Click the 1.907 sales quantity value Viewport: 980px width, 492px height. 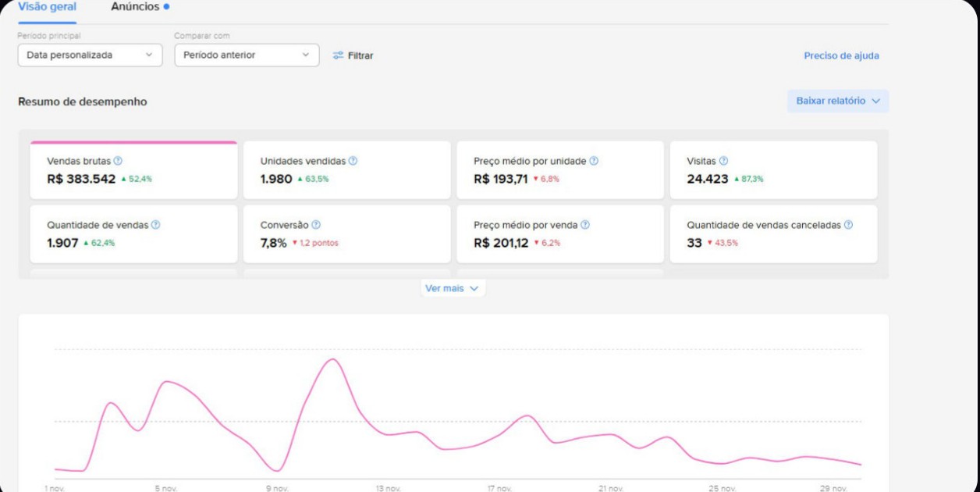62,243
